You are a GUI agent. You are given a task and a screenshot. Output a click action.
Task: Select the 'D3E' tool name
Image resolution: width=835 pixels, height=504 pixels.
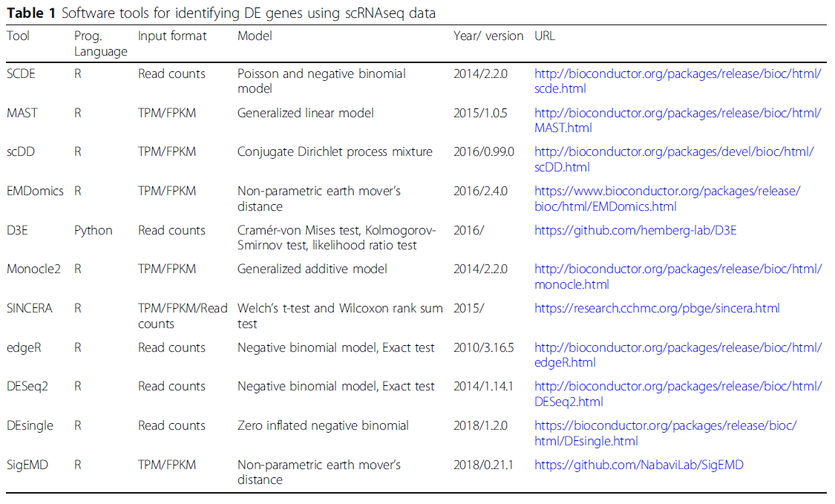[x=17, y=230]
